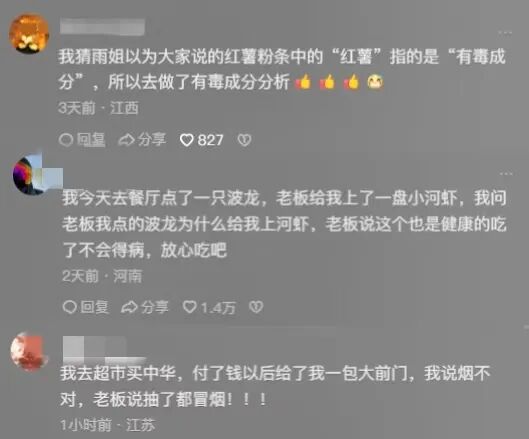Tap the blurred username above the 中华 comment
Viewport: 529px width, 439px height.
pos(104,350)
